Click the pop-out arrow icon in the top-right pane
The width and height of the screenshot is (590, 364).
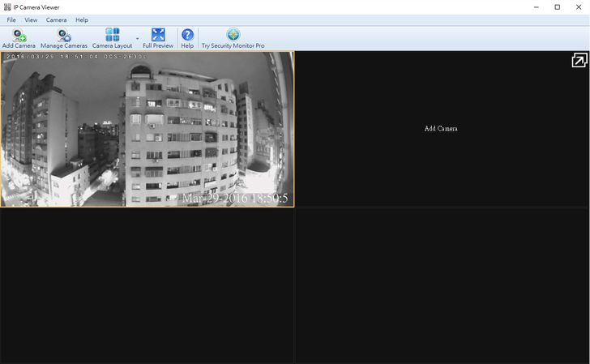point(579,60)
